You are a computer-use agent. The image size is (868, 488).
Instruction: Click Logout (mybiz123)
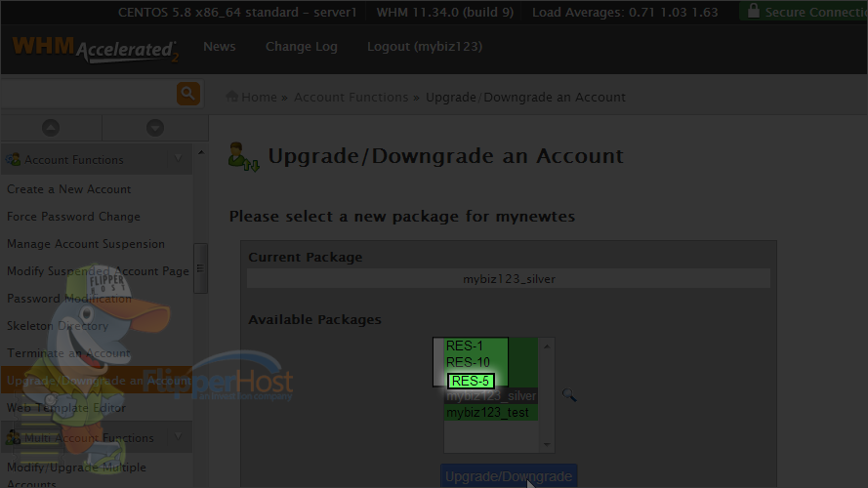point(425,47)
